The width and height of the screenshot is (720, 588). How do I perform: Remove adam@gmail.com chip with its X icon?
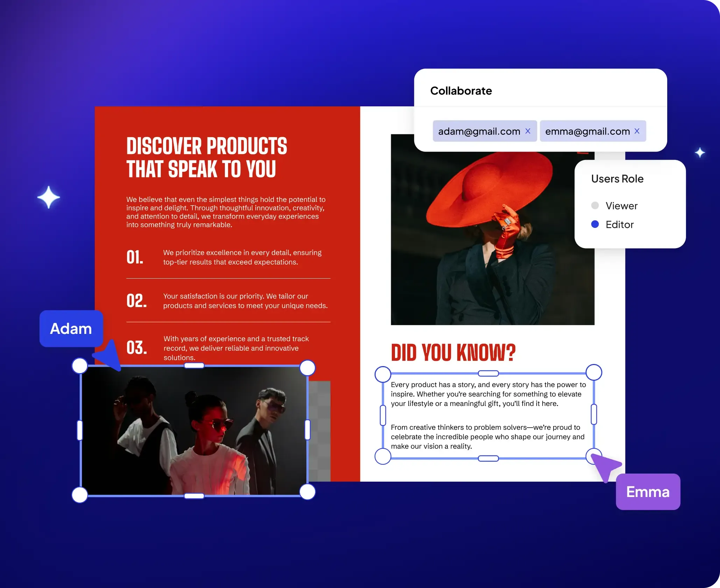[528, 131]
